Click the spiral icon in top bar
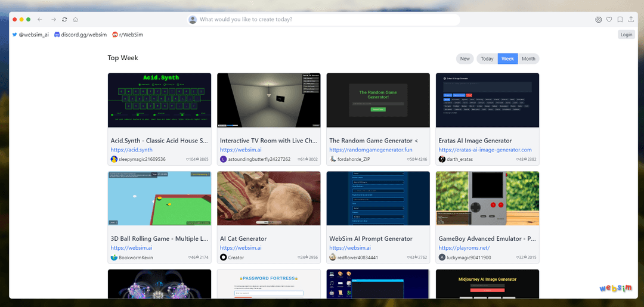644x307 pixels. click(x=599, y=19)
